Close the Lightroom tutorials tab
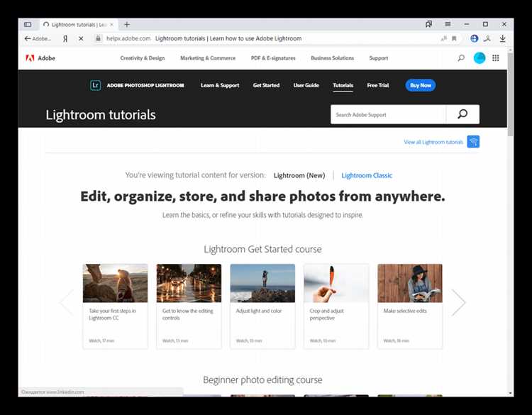This screenshot has width=532, height=415. [111, 24]
